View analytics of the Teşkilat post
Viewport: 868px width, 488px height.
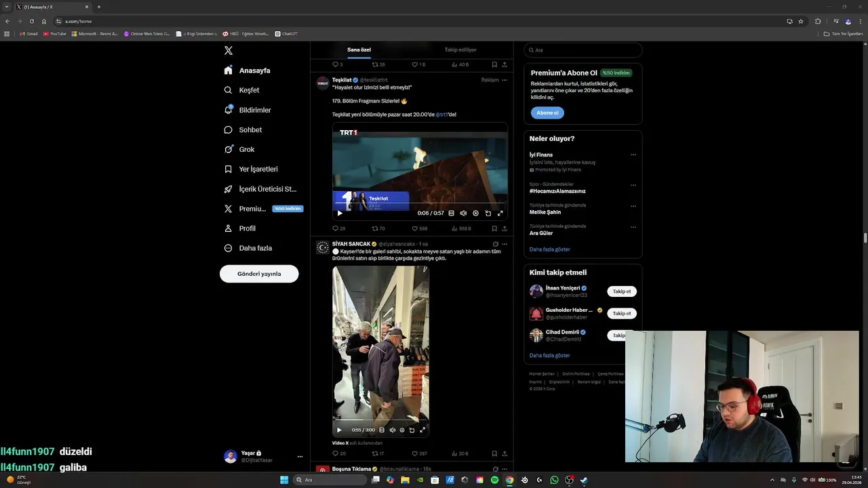[x=460, y=228]
